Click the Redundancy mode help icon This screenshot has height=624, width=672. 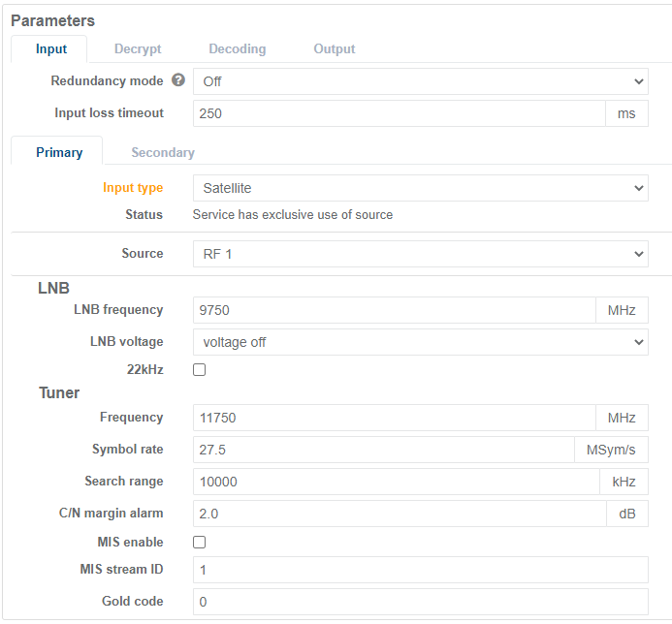[178, 80]
